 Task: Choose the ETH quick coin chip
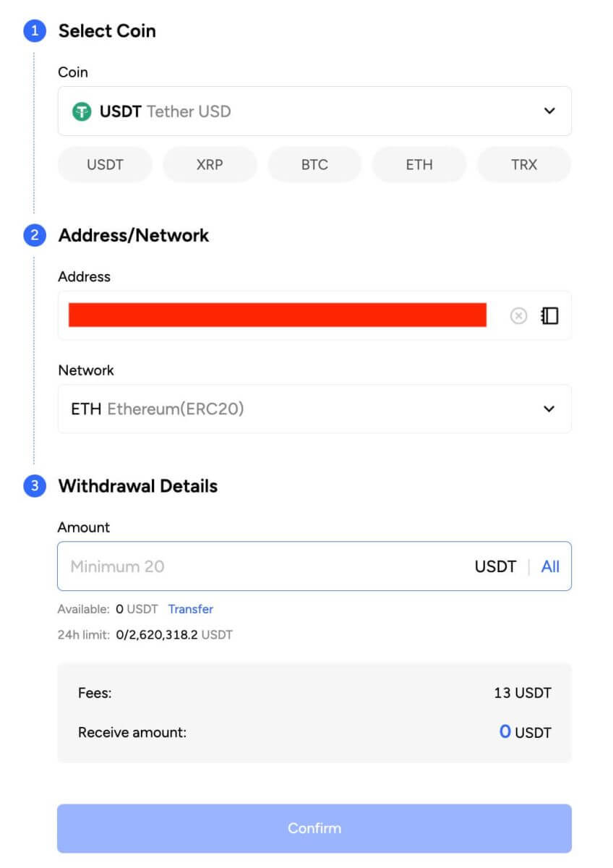pyautogui.click(x=419, y=165)
